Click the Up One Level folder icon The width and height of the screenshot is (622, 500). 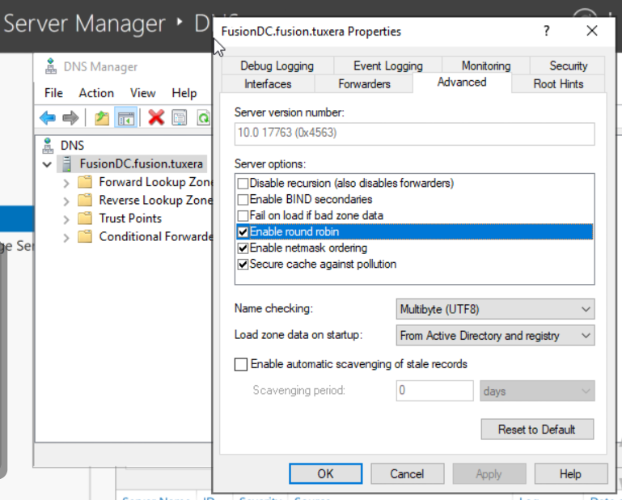pos(102,118)
